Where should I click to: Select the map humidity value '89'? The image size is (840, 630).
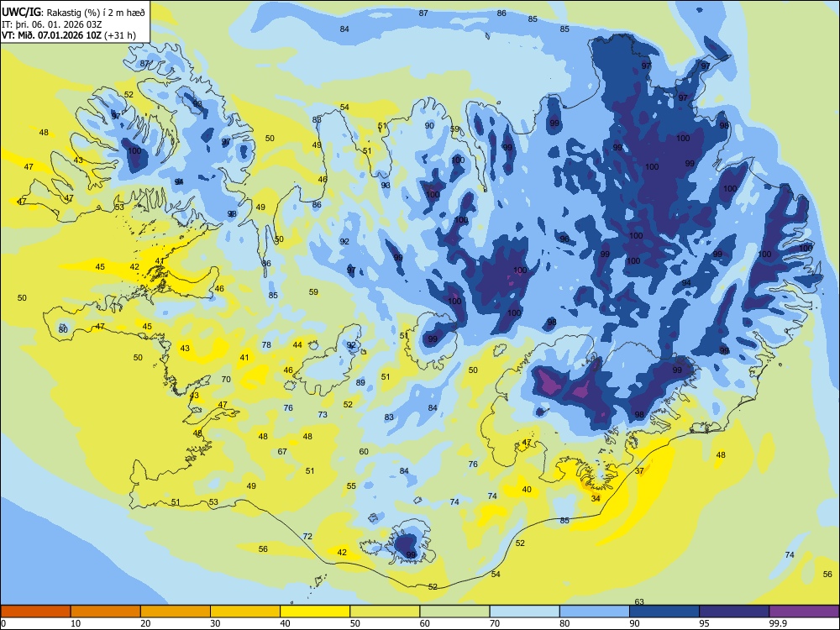[360, 382]
